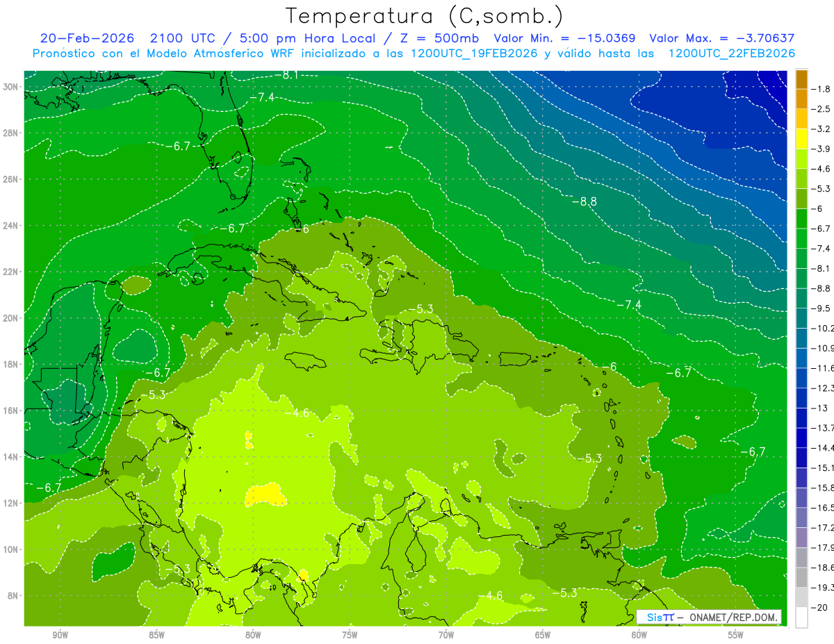
Task: Click the "-1.8" value in the color legend
Action: 821,89
